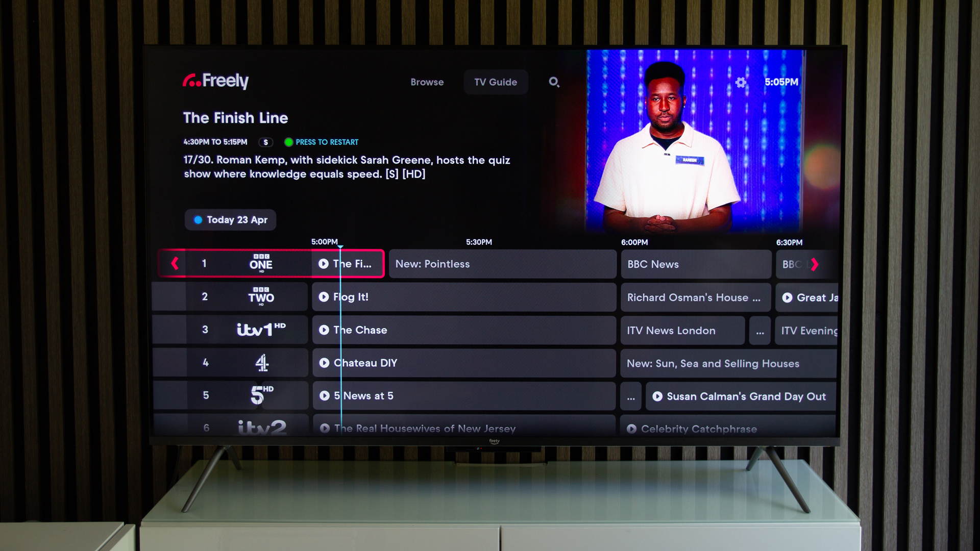Screen dimensions: 980x551
Task: Click the ellipsis cell before Susan Calman's
Action: pos(631,396)
